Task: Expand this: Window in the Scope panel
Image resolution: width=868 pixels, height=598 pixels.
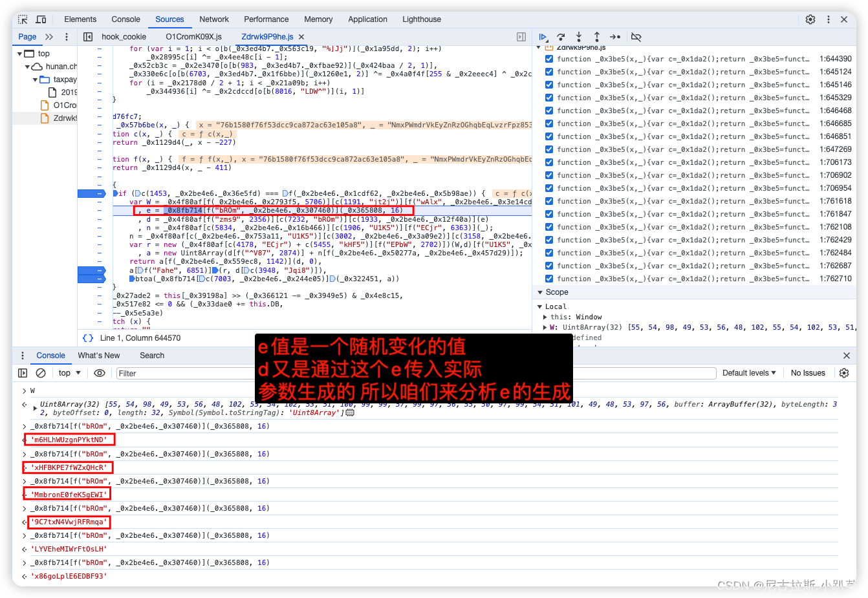Action: coord(547,317)
